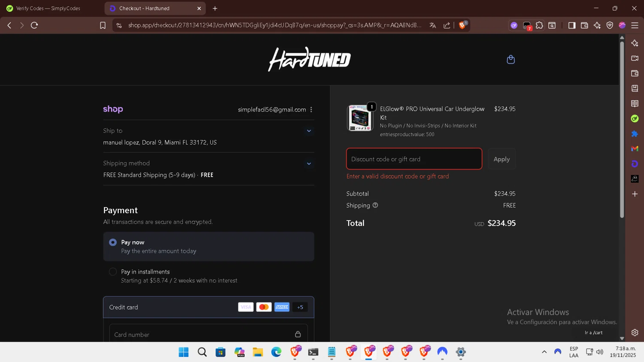Screen dimensions: 644x362
Task: Select Pay in installments radio option
Action: tap(113, 271)
